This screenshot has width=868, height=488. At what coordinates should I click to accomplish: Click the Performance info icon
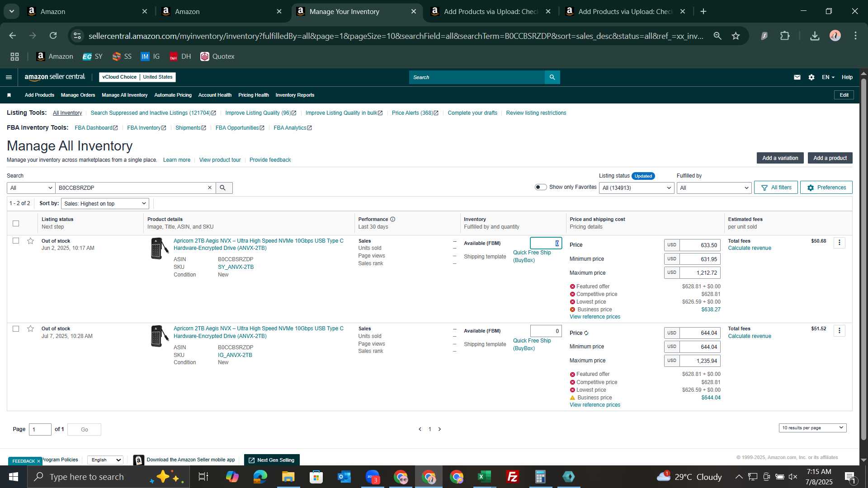point(392,220)
